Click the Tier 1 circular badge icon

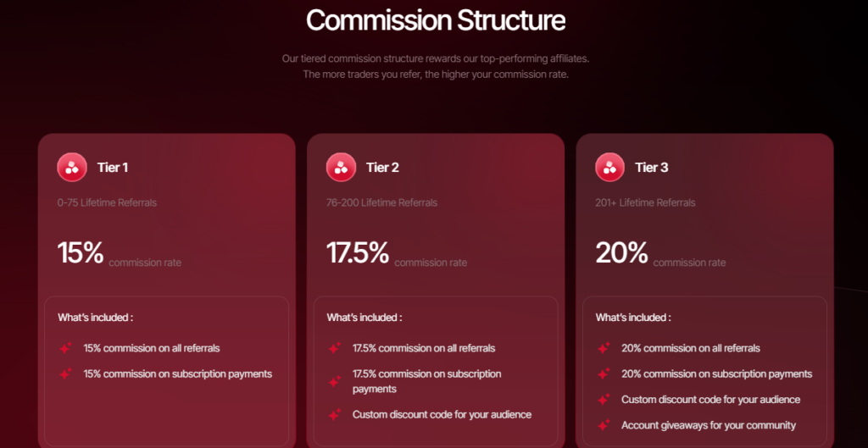(72, 167)
